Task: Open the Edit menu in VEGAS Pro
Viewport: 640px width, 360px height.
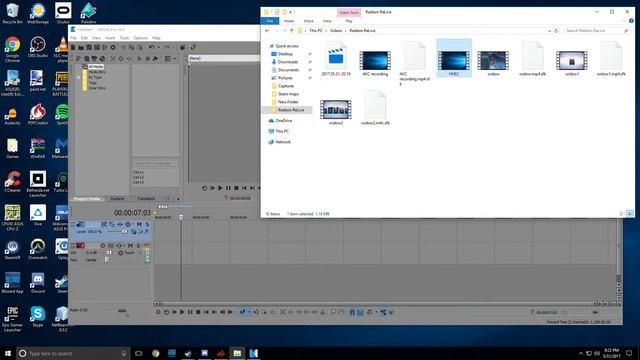Action: point(84,38)
